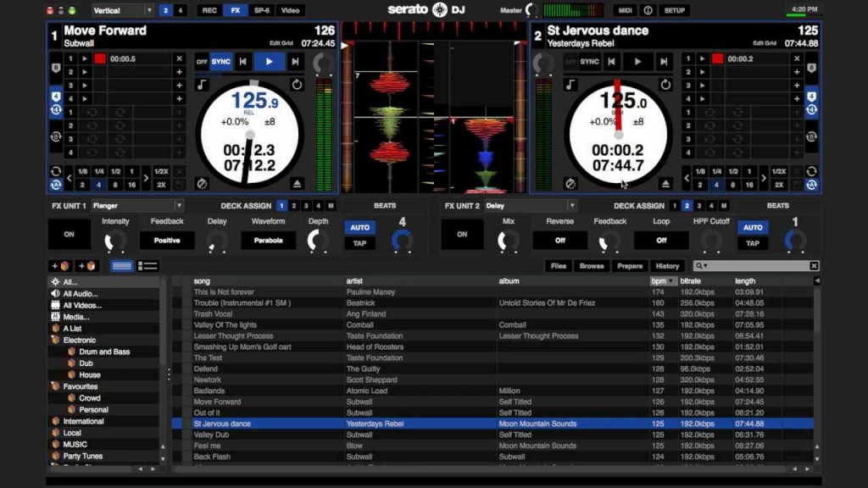Click keylock music note icon on deck 1

(202, 85)
